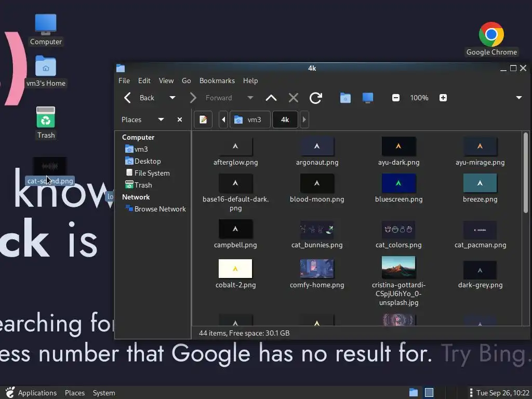Select the argonaut.png file

[317, 151]
